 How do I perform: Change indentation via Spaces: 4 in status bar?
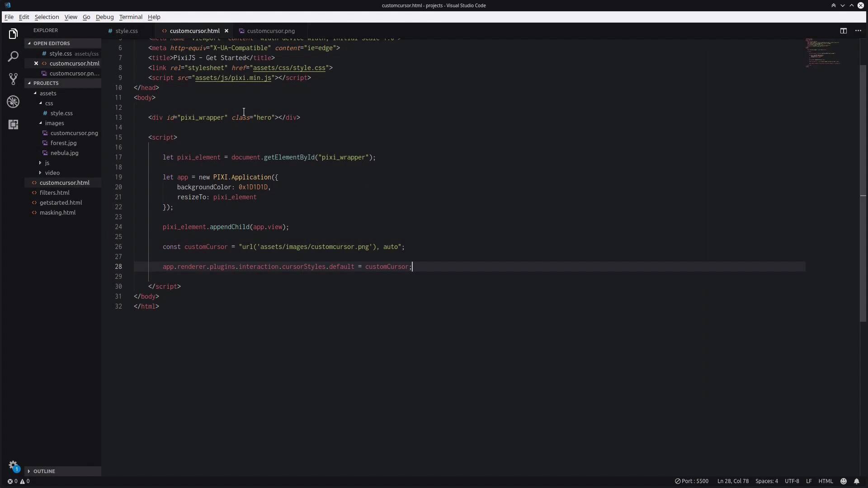click(x=768, y=481)
